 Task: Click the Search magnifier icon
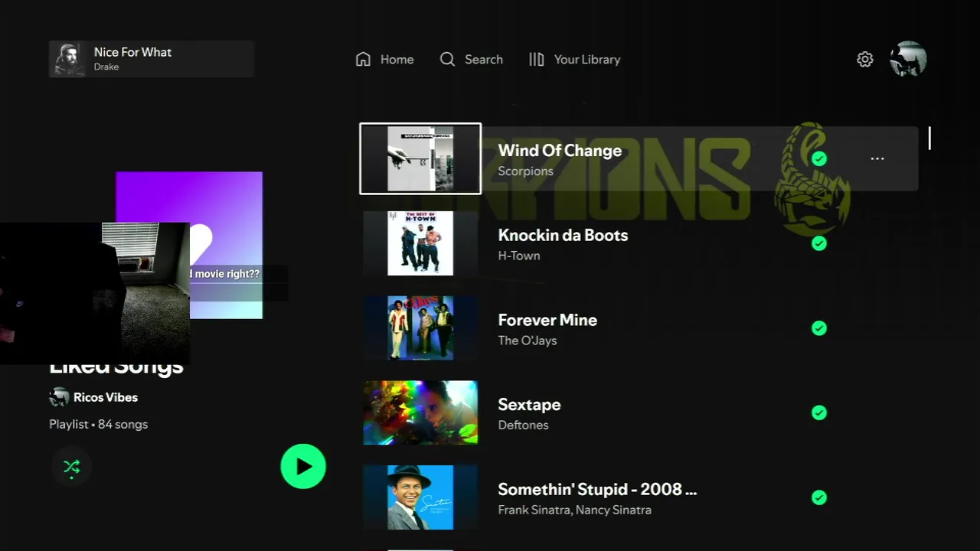447,60
